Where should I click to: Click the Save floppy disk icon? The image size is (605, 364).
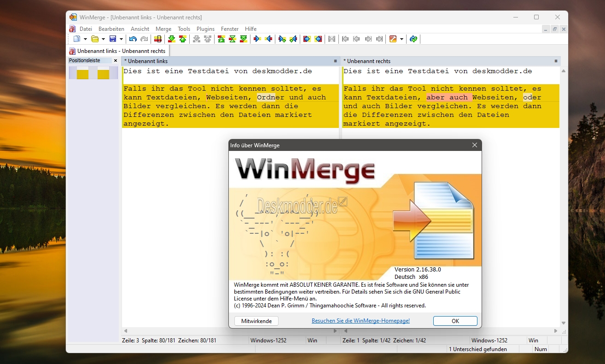point(113,39)
